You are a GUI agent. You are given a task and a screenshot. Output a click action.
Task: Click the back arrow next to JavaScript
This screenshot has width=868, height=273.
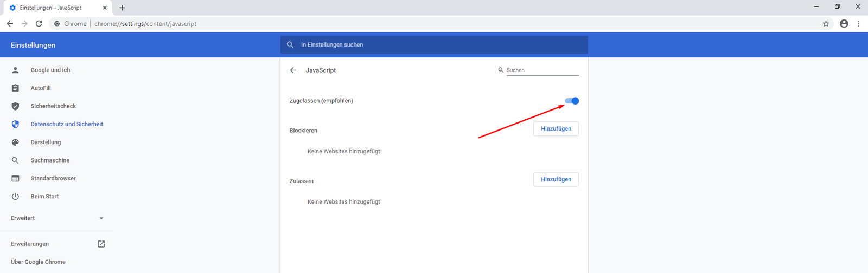point(293,70)
